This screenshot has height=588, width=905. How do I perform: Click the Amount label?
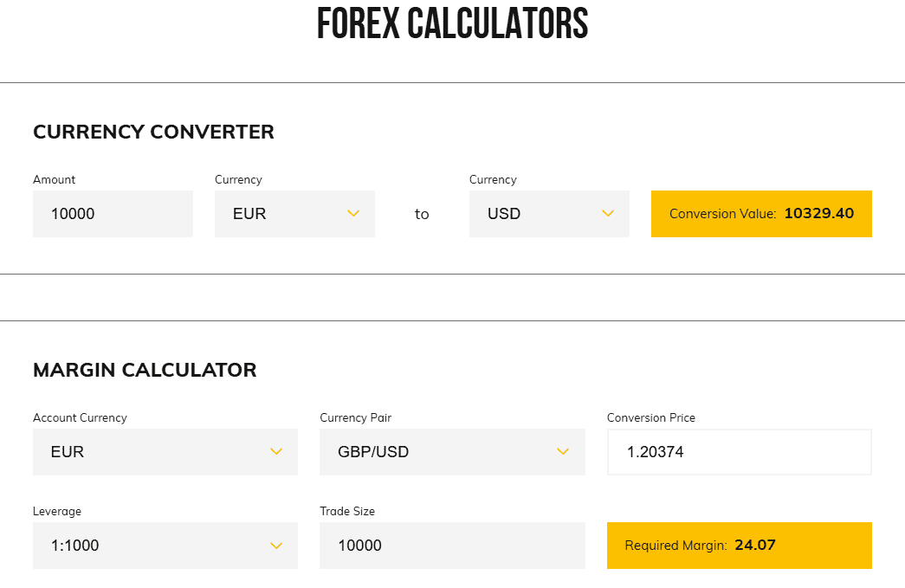pyautogui.click(x=54, y=180)
